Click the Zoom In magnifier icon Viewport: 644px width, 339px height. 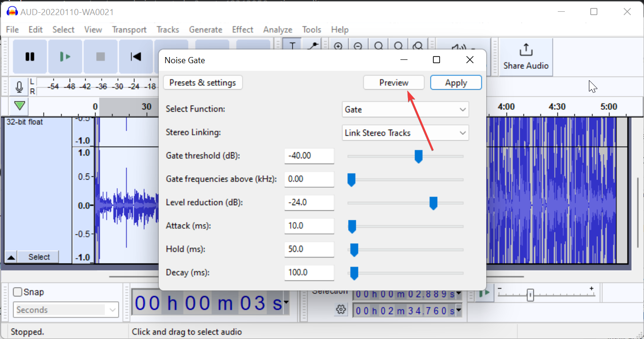point(338,46)
